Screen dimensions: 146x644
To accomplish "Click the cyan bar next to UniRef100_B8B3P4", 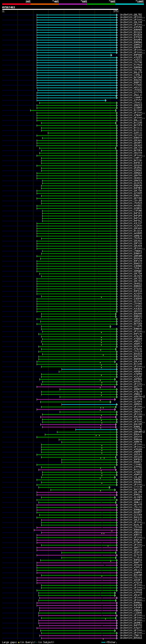I will (x=90, y=369).
